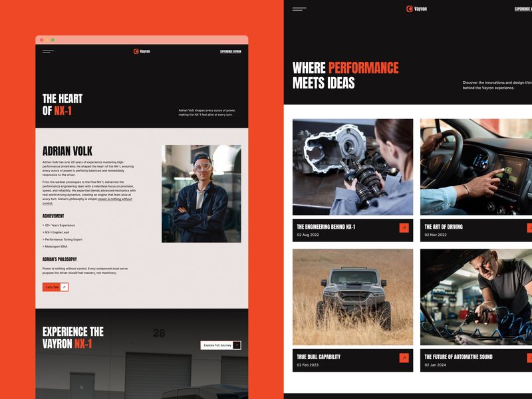Open hamburger menu in left browser mockup
532x399 pixels.
(48, 52)
